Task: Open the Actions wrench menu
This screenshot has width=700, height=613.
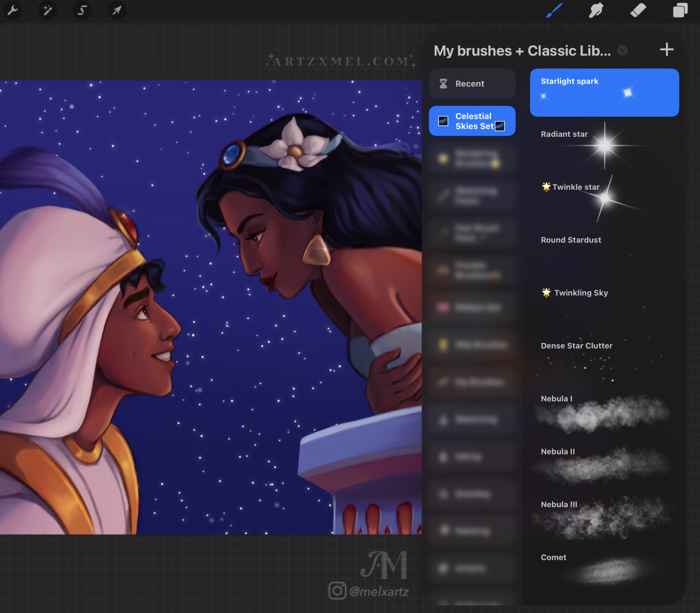Action: [13, 10]
